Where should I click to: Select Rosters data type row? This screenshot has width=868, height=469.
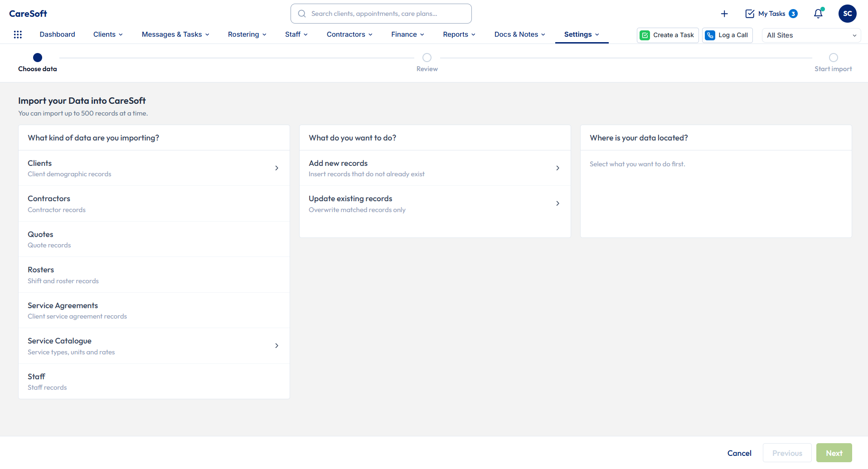tap(154, 275)
